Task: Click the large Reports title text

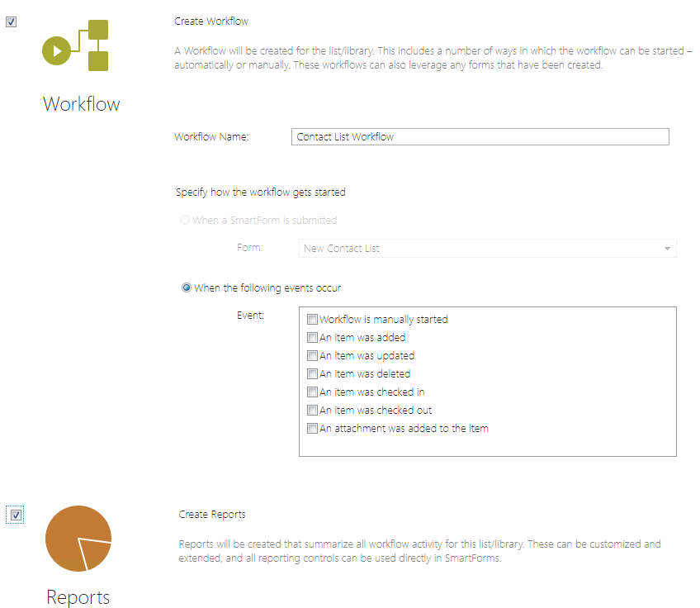Action: (78, 598)
